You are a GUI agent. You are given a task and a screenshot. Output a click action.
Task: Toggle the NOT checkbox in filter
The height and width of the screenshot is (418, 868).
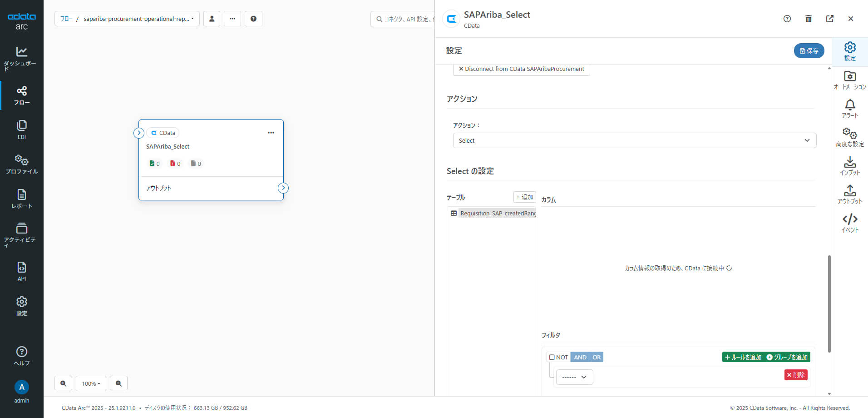coord(552,357)
